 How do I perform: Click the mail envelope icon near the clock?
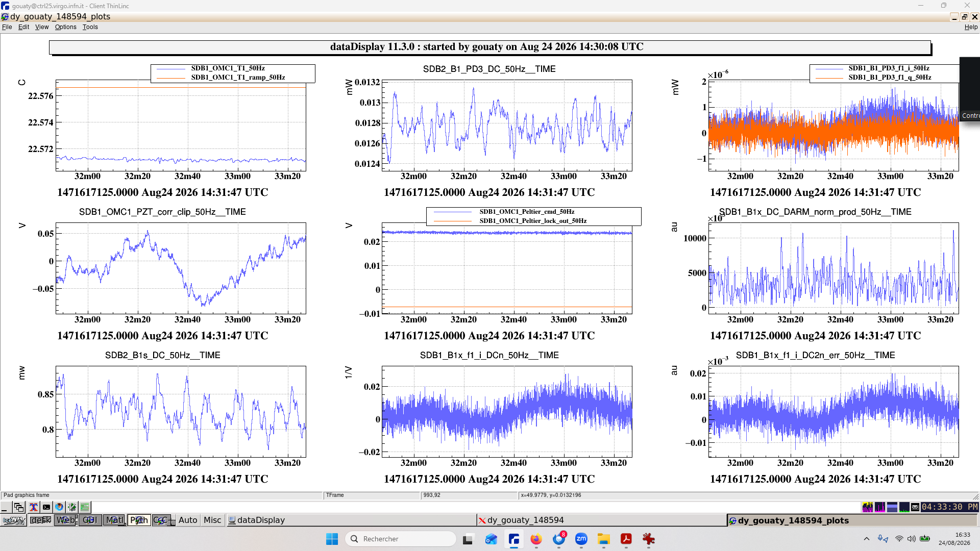pos(915,507)
